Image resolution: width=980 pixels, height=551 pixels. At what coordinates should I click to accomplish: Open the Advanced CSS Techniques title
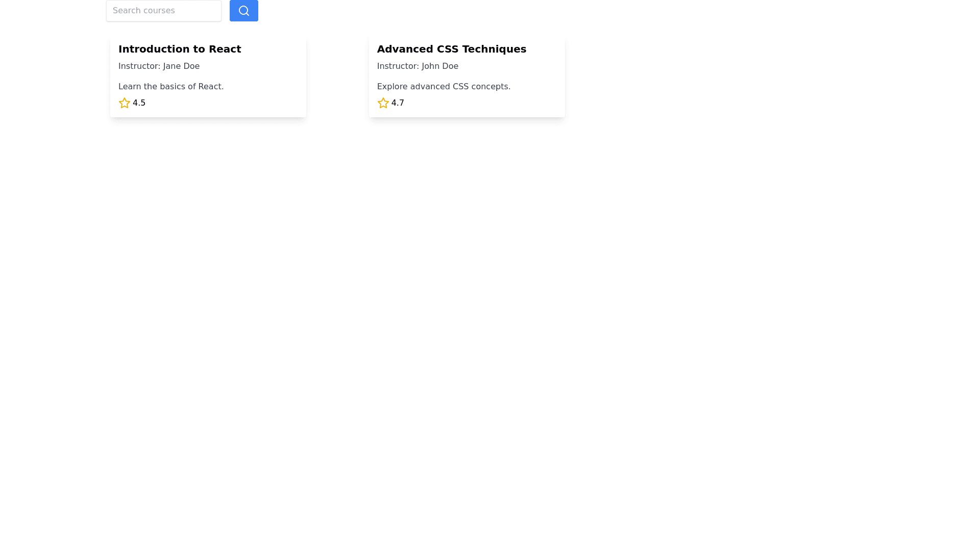[x=451, y=49]
